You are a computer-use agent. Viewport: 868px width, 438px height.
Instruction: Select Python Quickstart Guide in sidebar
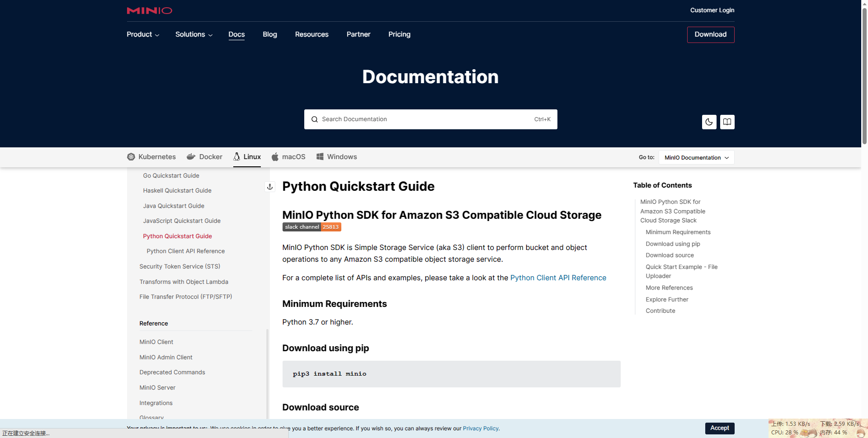tap(178, 236)
